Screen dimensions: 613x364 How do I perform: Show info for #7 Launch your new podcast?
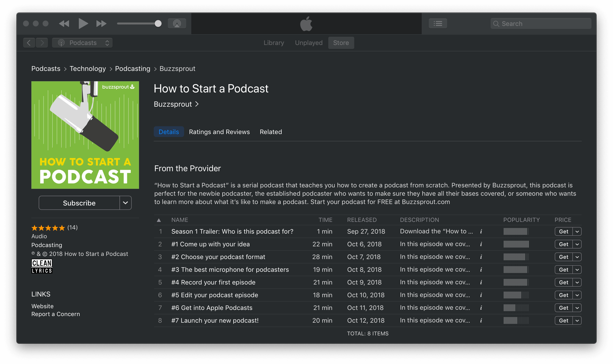click(x=481, y=321)
